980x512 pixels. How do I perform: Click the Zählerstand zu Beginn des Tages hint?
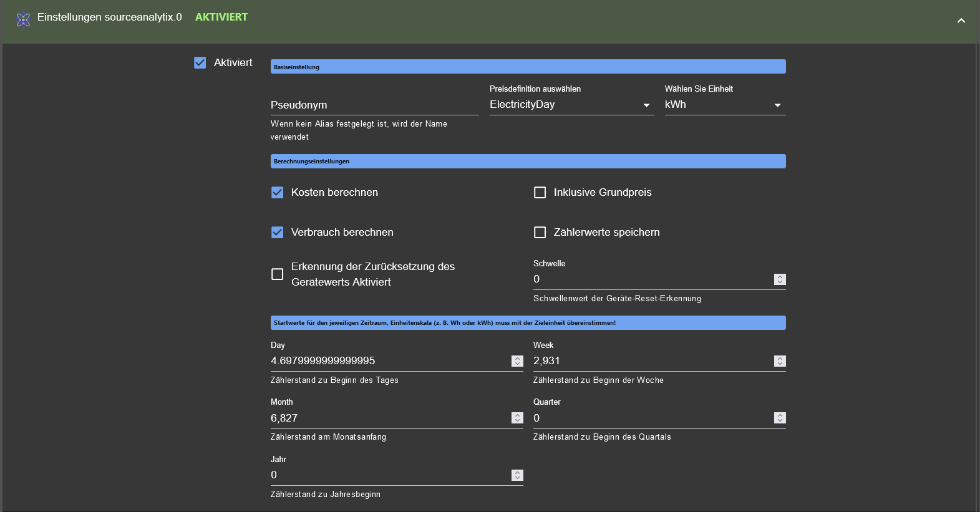(334, 380)
